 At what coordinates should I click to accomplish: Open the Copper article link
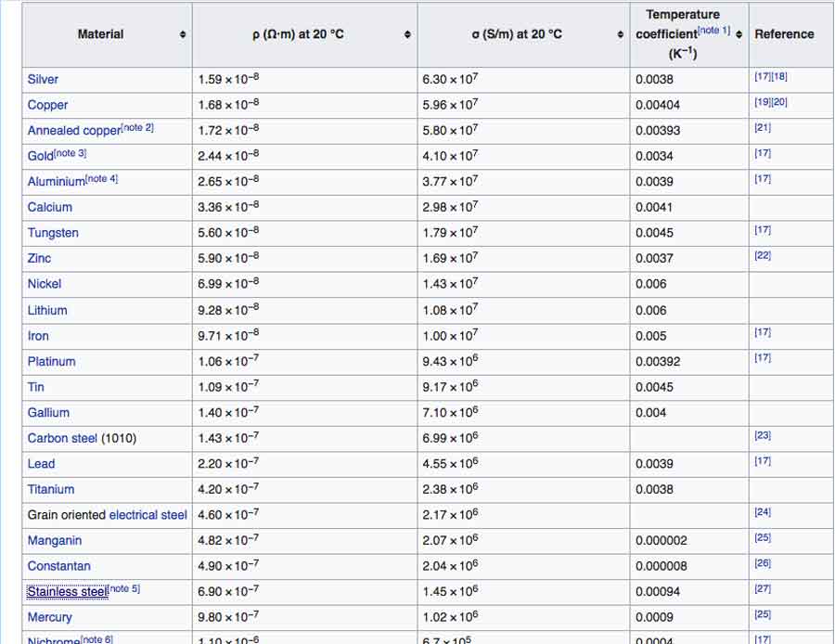(47, 106)
